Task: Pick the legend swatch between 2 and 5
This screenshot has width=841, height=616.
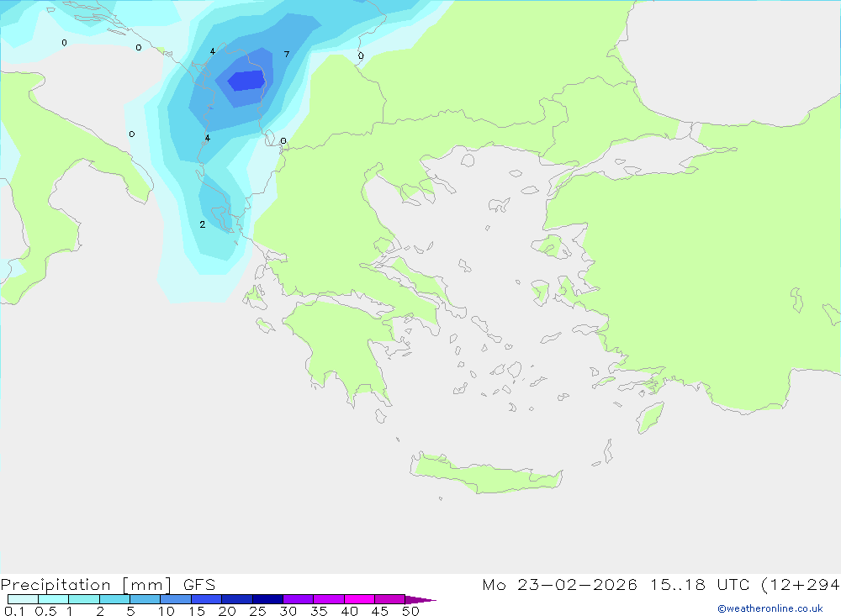Action: point(114,599)
